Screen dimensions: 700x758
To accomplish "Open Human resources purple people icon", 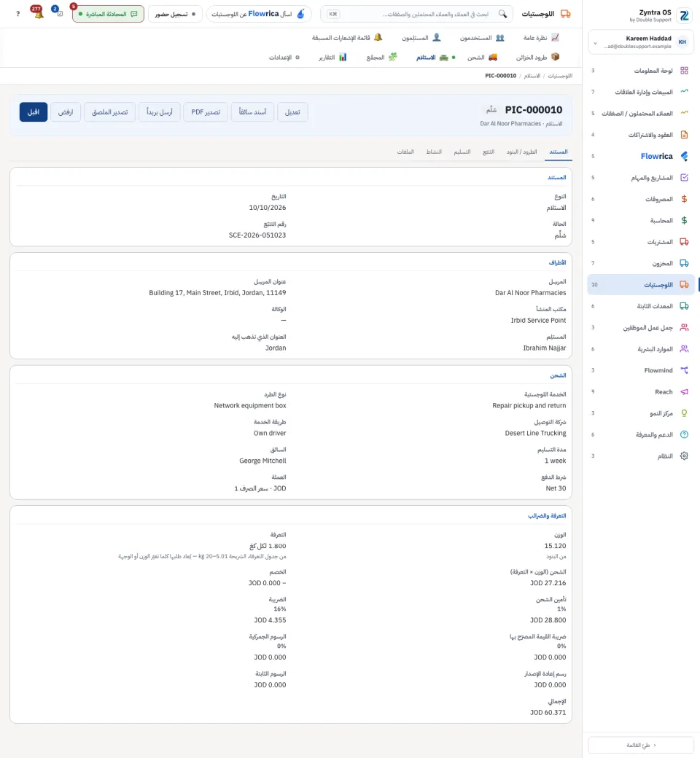I will pos(684,348).
